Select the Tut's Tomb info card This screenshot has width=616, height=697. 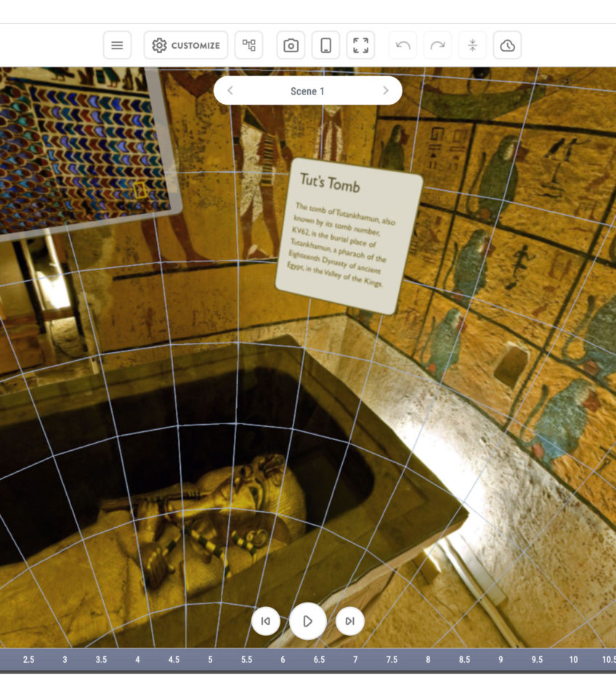pos(349,236)
